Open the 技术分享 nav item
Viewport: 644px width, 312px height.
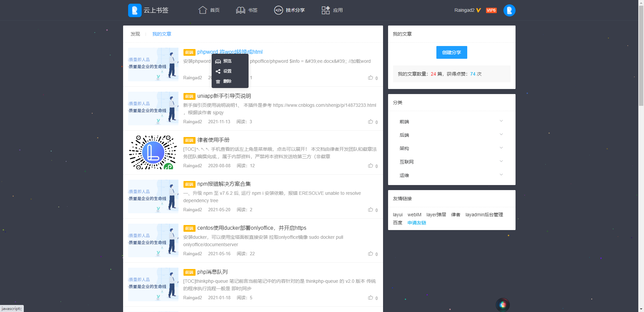point(289,10)
